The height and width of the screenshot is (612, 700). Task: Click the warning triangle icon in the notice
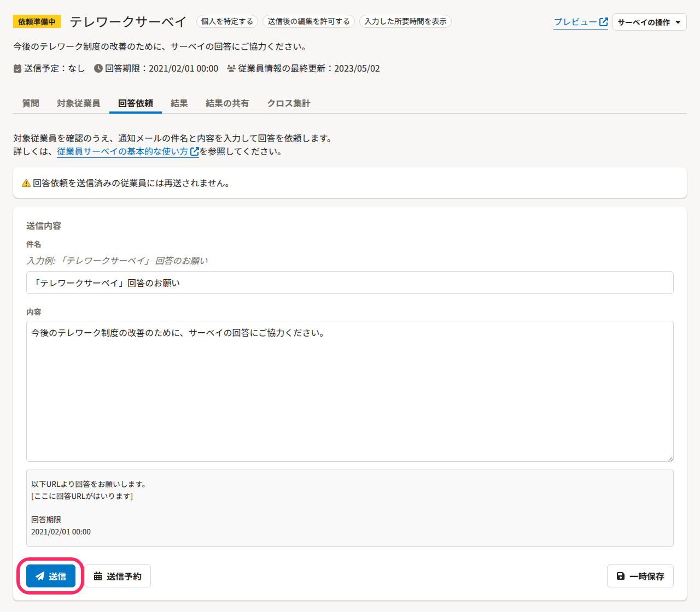click(x=26, y=183)
